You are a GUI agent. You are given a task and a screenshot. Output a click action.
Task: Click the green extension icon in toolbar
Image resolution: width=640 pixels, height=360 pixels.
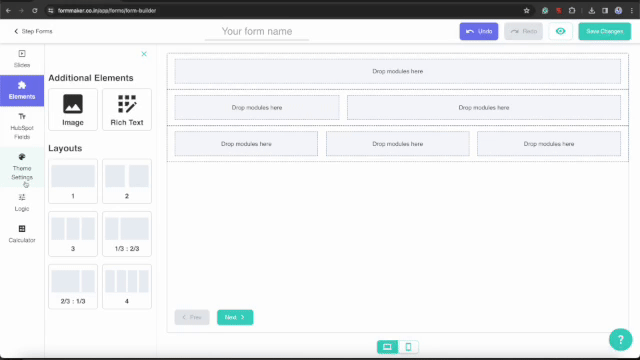coord(545,11)
